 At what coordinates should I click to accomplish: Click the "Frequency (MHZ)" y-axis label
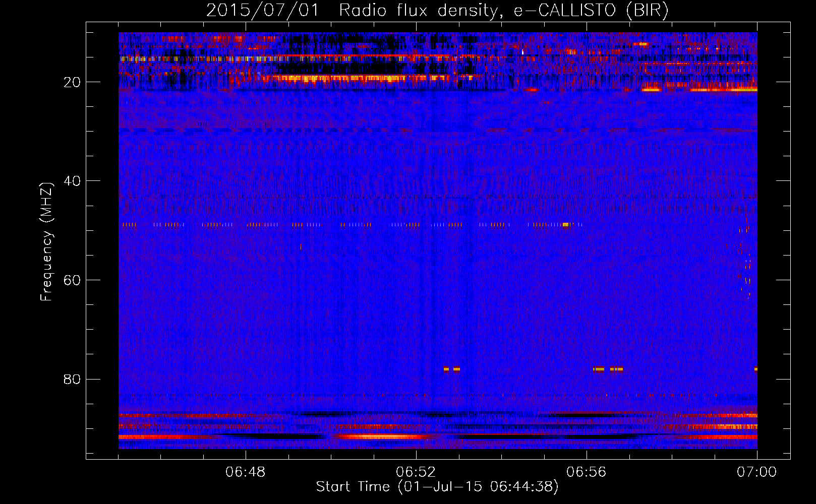46,242
